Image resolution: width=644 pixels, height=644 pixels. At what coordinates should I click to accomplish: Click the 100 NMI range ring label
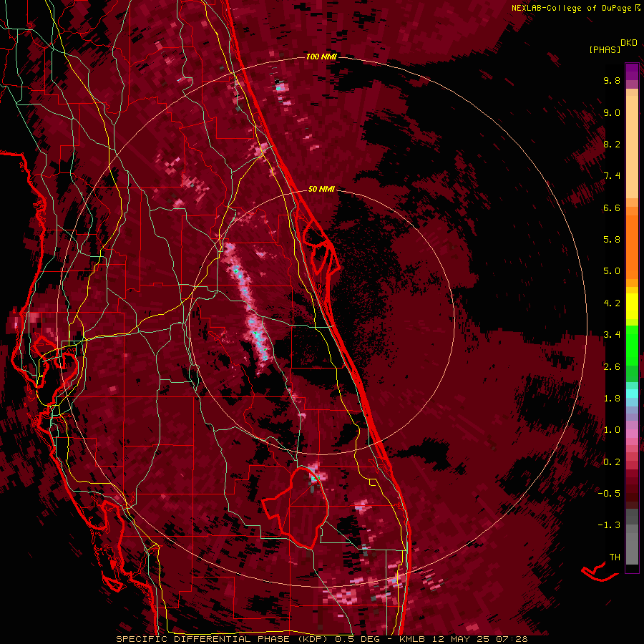click(x=321, y=57)
